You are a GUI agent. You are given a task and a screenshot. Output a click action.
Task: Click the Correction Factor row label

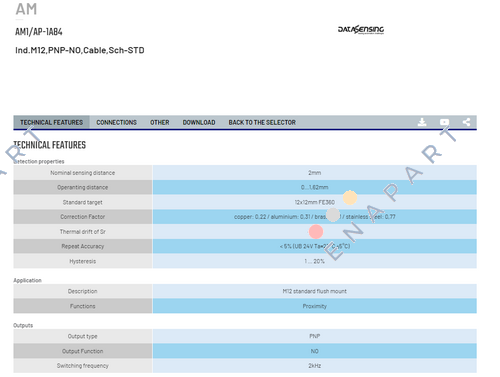[x=83, y=217]
